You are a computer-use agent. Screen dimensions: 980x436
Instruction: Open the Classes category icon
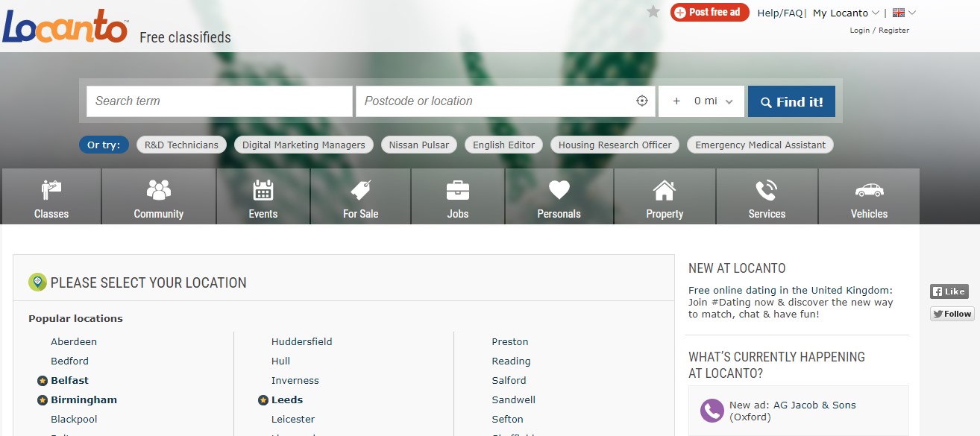pyautogui.click(x=51, y=191)
